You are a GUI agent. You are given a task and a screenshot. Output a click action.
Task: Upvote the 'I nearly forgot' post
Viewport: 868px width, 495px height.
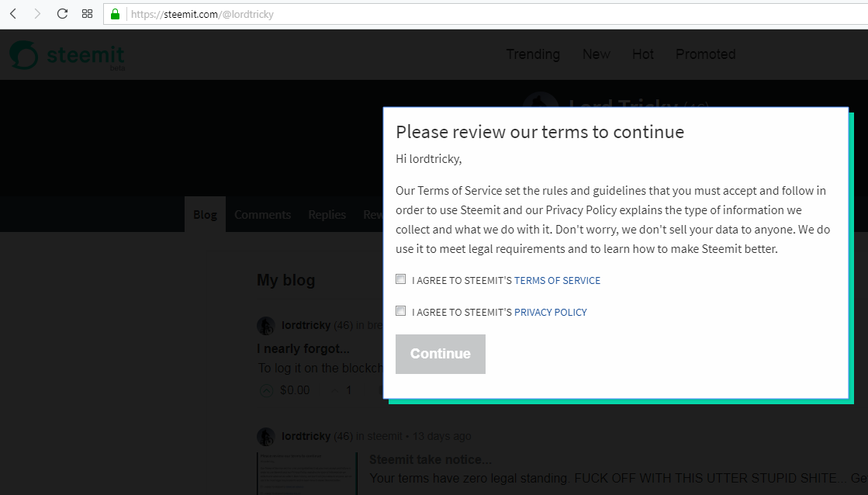pyautogui.click(x=266, y=391)
